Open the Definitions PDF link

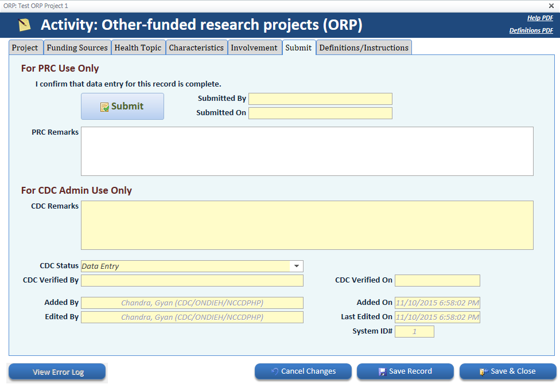[531, 30]
